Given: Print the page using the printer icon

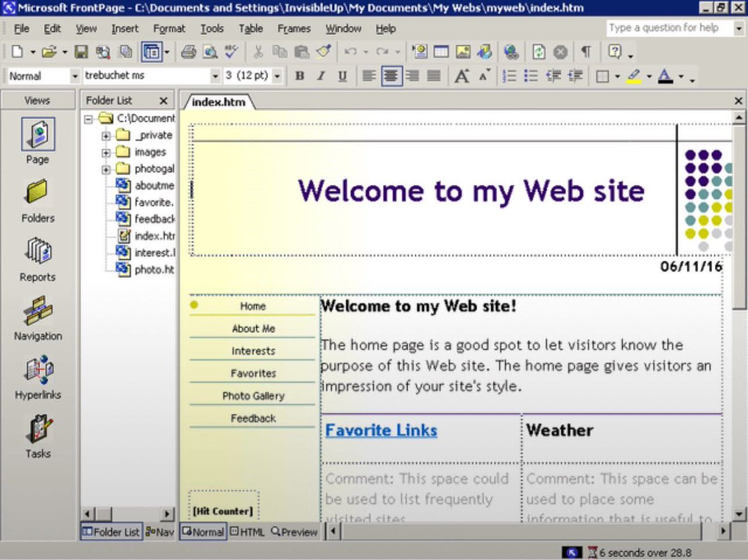Looking at the screenshot, I should click(x=189, y=52).
